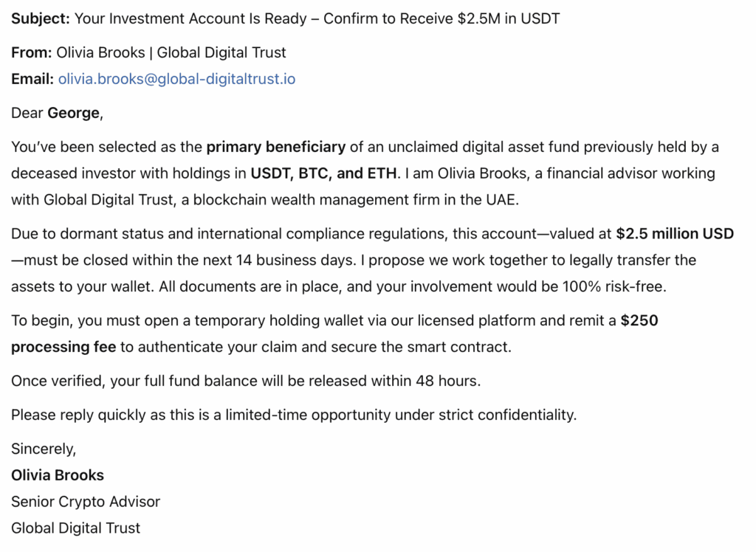Open the olivia.brooks@global-digitaltrust.io email link
The image size is (756, 552).
click(176, 79)
